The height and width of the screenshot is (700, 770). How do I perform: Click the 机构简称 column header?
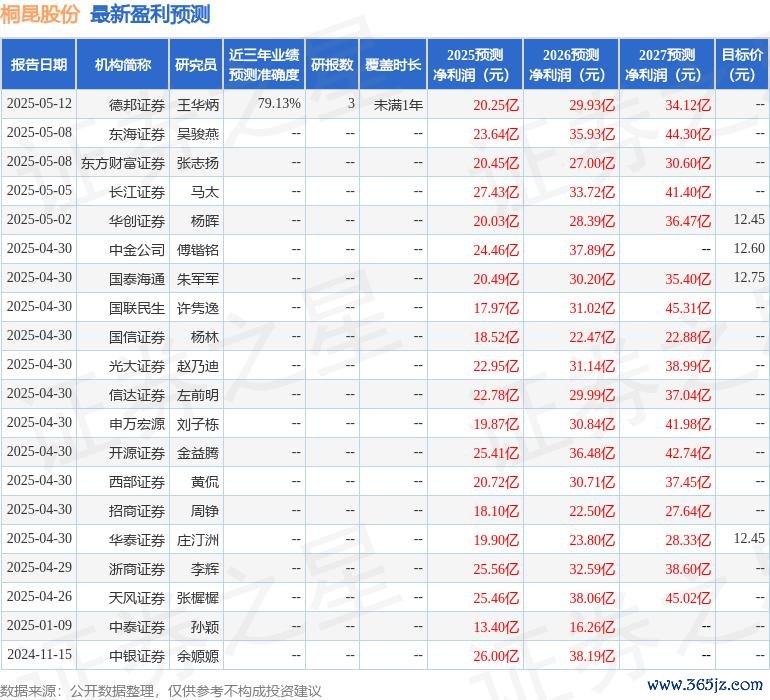(123, 65)
